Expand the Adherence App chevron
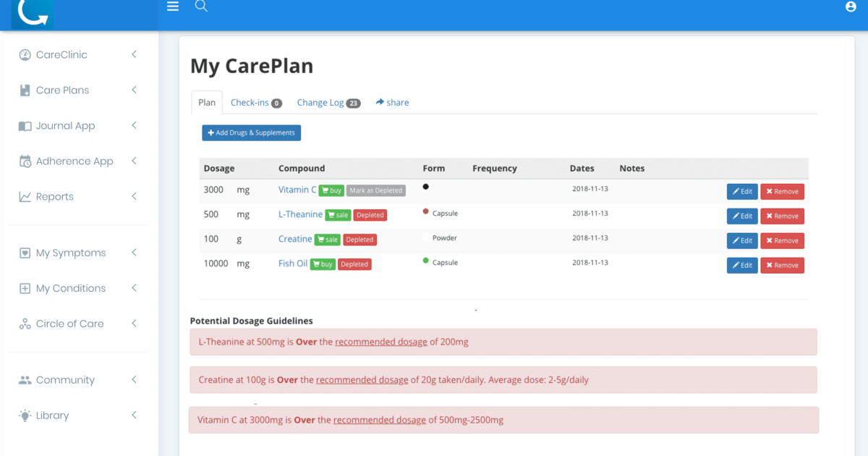The width and height of the screenshot is (868, 456). 134,161
